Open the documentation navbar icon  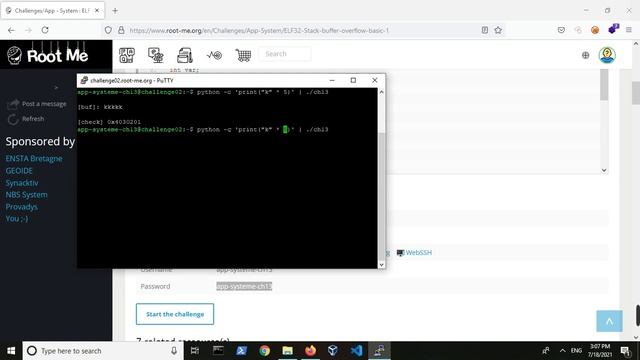click(x=185, y=55)
